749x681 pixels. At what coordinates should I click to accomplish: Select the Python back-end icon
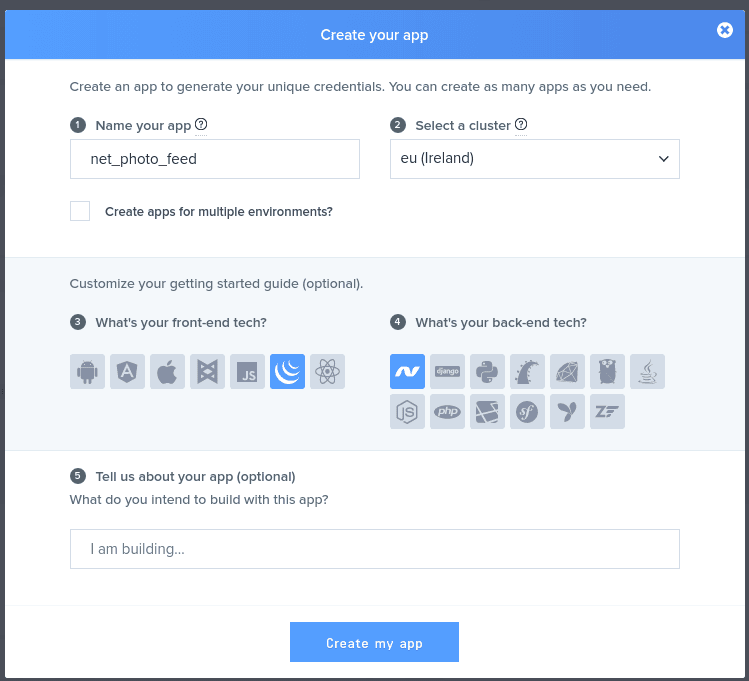487,372
